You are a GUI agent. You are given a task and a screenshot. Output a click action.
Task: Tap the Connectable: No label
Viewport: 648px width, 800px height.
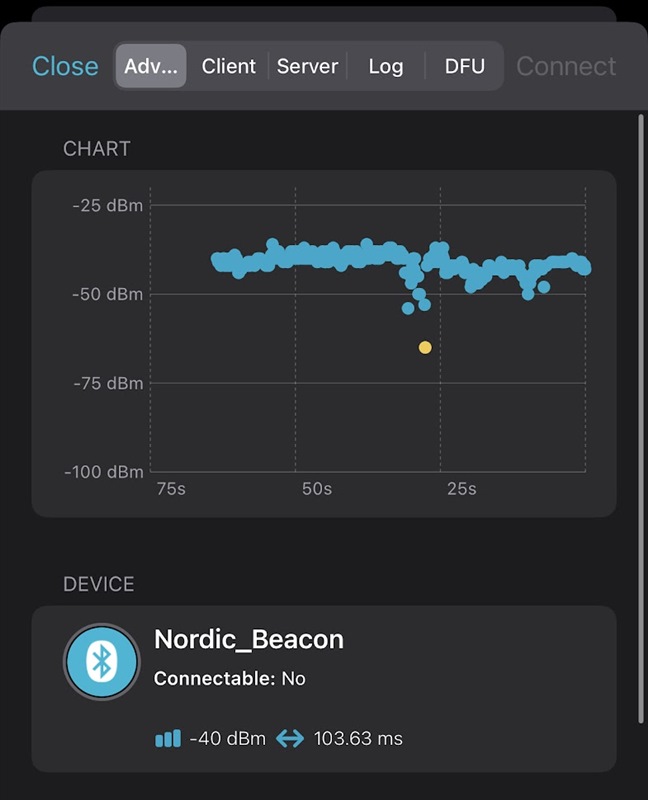tap(230, 679)
